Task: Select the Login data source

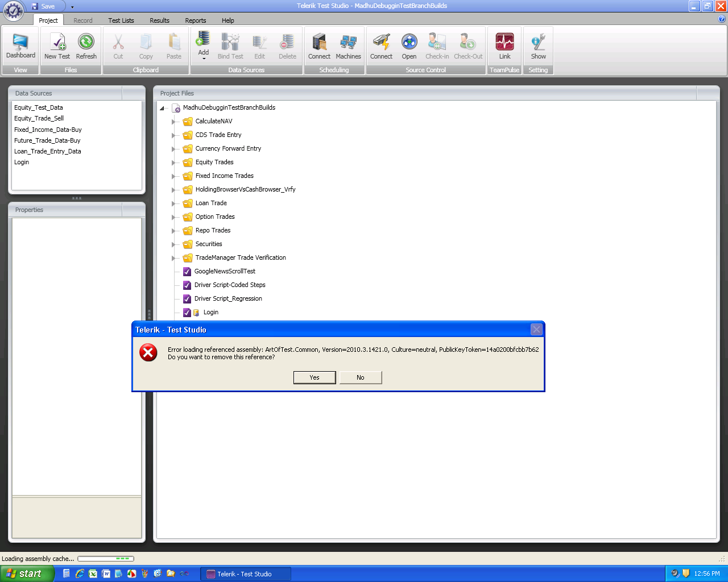Action: (x=22, y=162)
